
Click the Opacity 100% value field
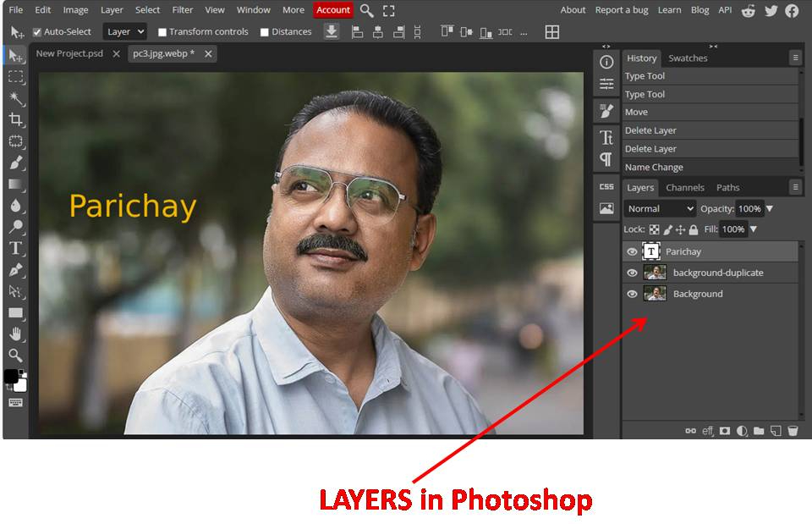[x=749, y=209]
